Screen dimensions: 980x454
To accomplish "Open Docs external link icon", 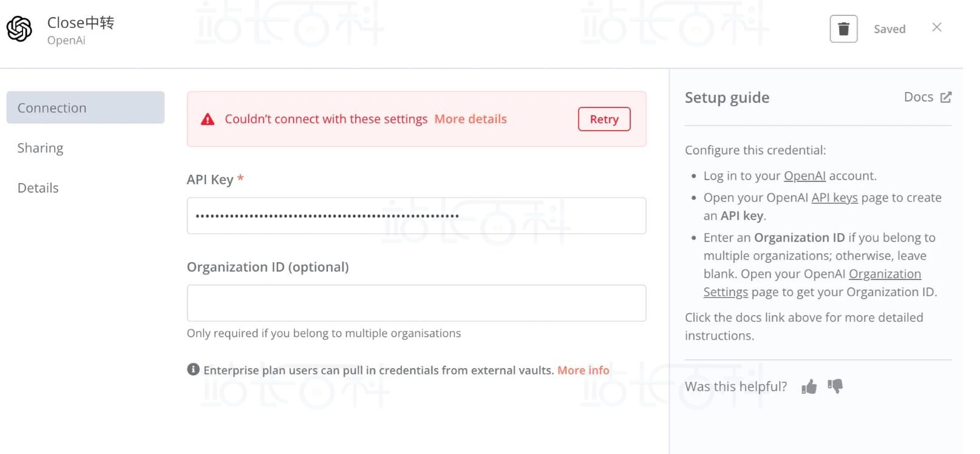I will tap(945, 97).
